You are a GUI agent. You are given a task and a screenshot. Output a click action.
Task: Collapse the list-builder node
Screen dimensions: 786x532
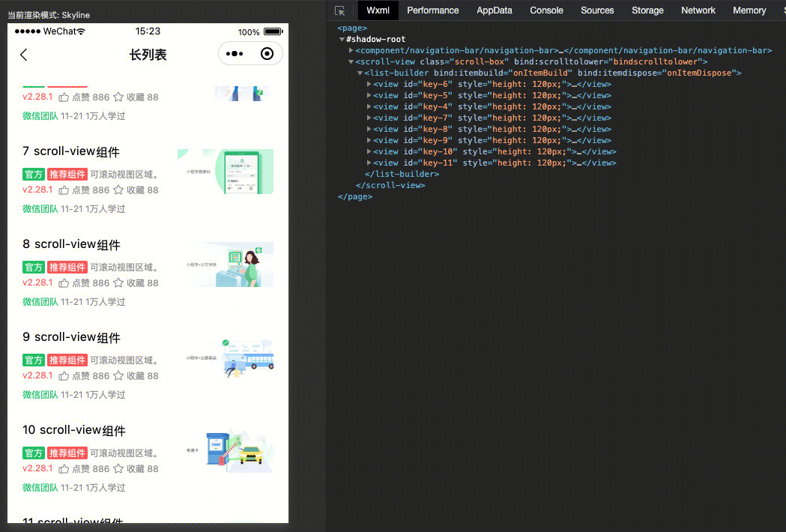[360, 73]
